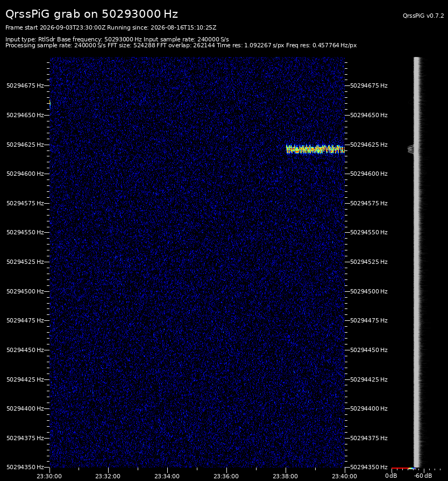448x481 pixels.
Task: Select the 23:38:00 time axis label
Action: pyautogui.click(x=285, y=476)
